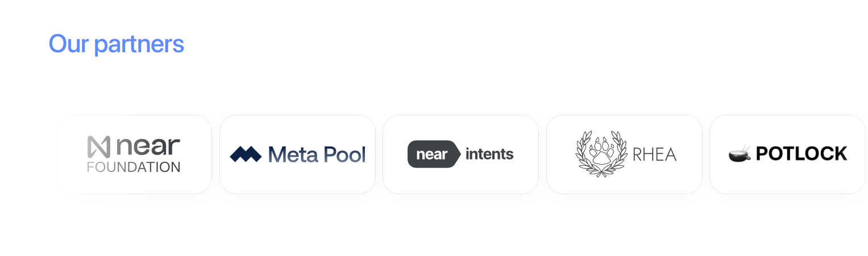868x256 pixels.
Task: Click the 'RHEA' wordmark text
Action: click(654, 154)
